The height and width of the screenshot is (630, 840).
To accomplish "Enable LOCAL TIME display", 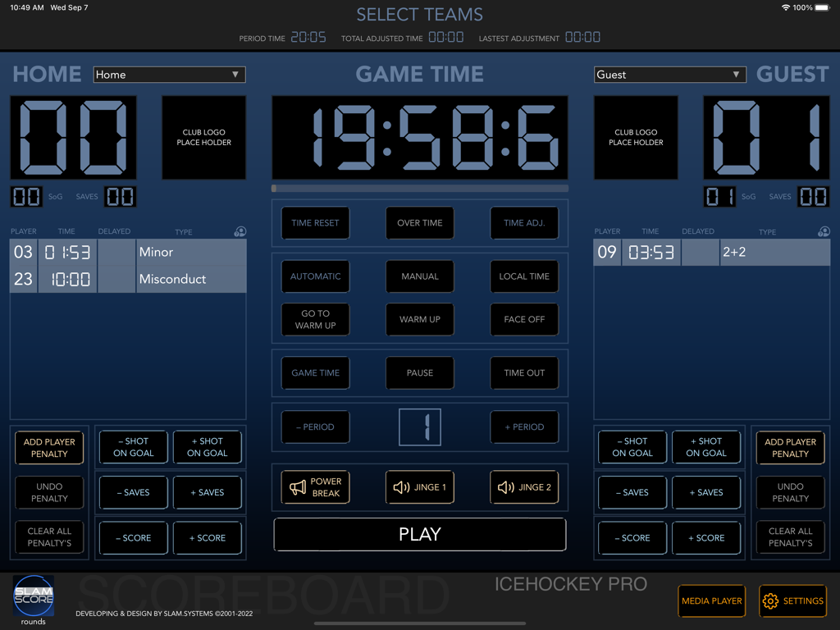I will tap(524, 276).
